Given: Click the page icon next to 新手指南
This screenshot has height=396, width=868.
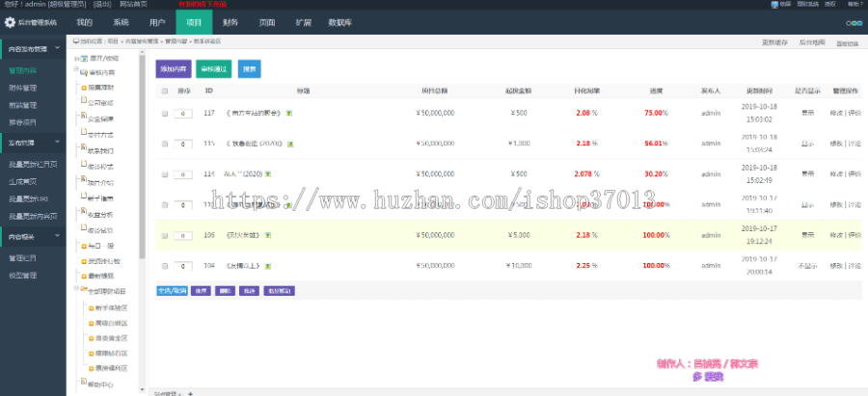Looking at the screenshot, I should pos(84,196).
